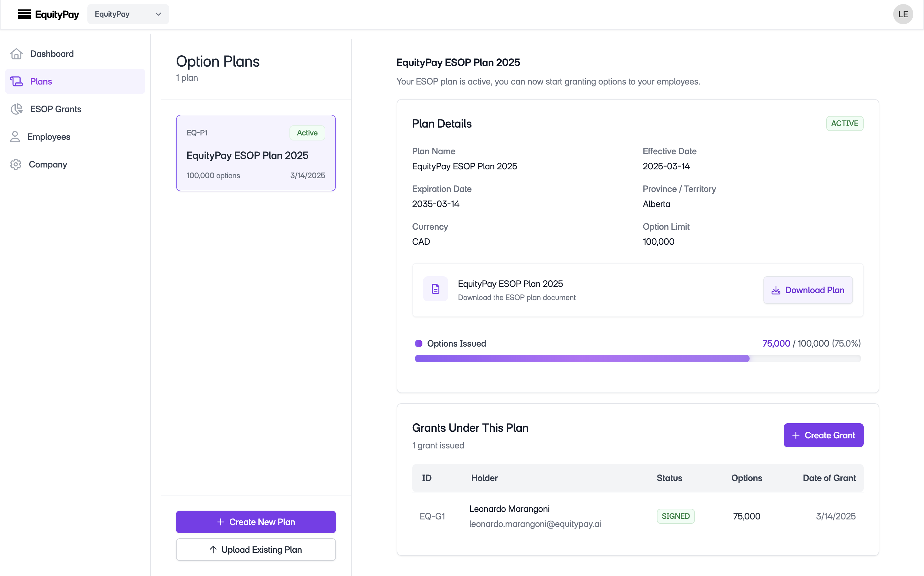The image size is (924, 576).
Task: Click the Create Grant button
Action: 823,435
